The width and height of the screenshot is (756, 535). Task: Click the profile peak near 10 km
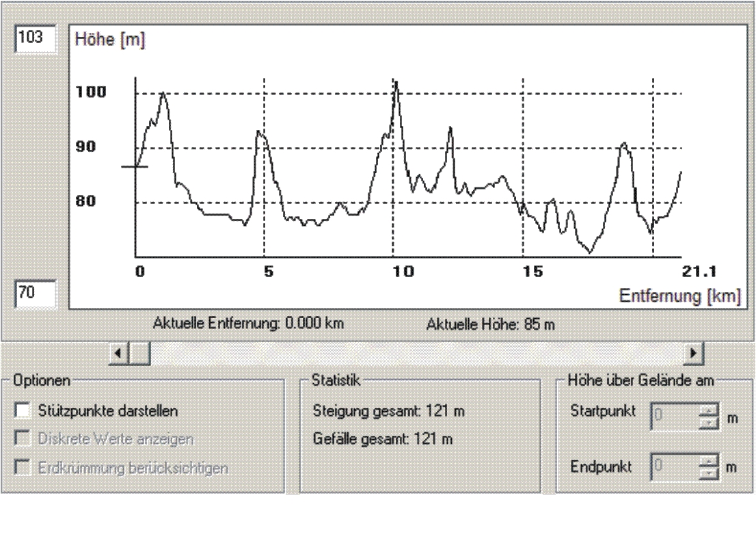(396, 83)
